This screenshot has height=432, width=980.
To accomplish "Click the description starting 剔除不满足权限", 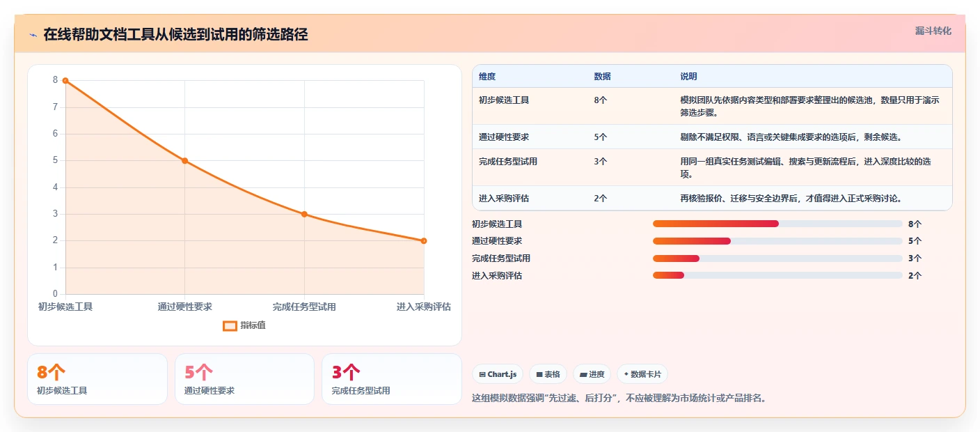I will click(x=791, y=137).
